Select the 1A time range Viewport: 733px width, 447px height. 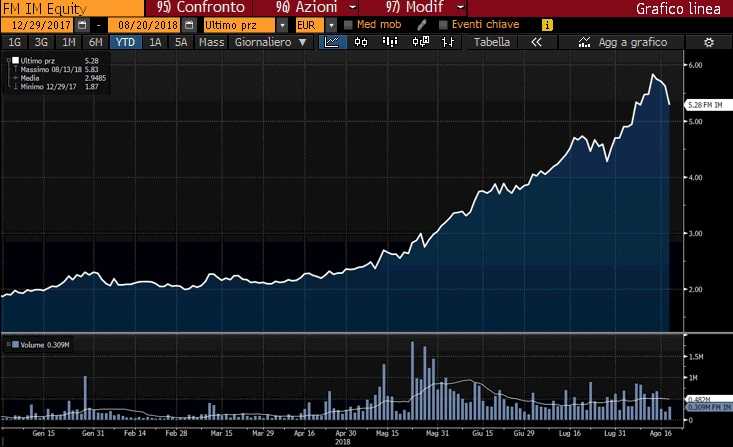click(155, 42)
